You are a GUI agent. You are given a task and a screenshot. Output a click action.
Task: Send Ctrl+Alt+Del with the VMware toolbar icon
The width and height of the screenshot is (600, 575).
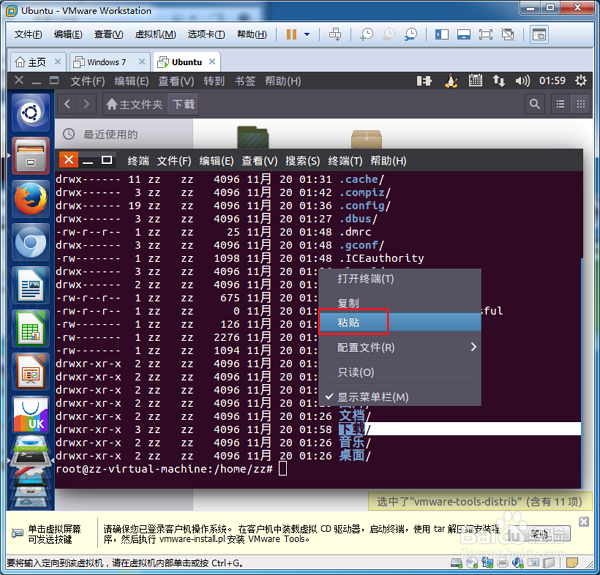click(335, 34)
